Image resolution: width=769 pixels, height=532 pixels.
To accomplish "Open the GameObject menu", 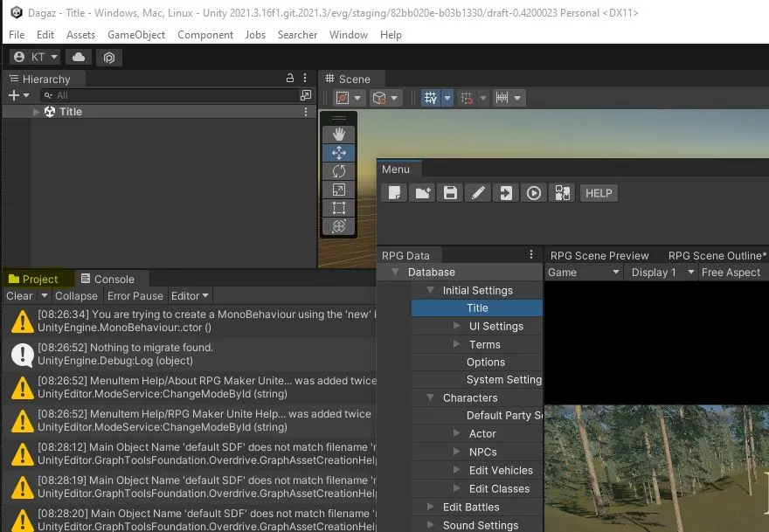I will click(x=136, y=35).
